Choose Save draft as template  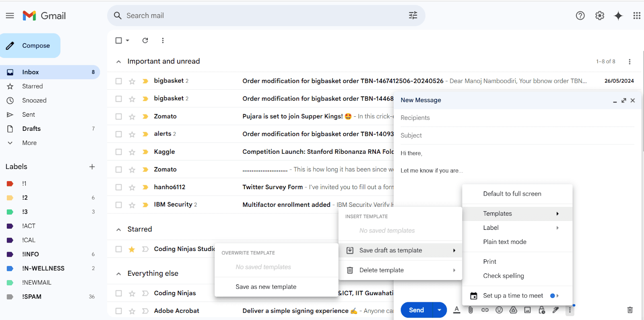pyautogui.click(x=400, y=250)
